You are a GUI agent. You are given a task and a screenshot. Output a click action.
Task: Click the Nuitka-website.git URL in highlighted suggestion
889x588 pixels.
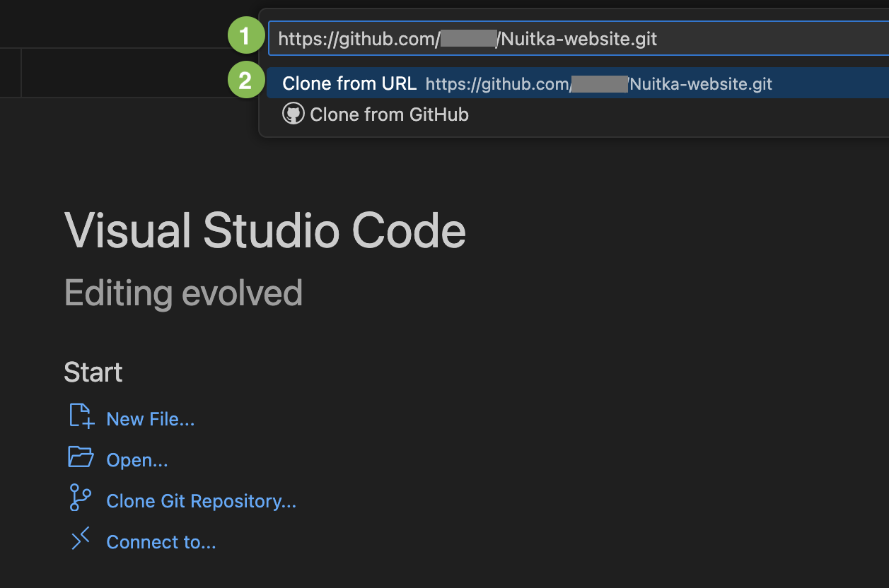(700, 85)
